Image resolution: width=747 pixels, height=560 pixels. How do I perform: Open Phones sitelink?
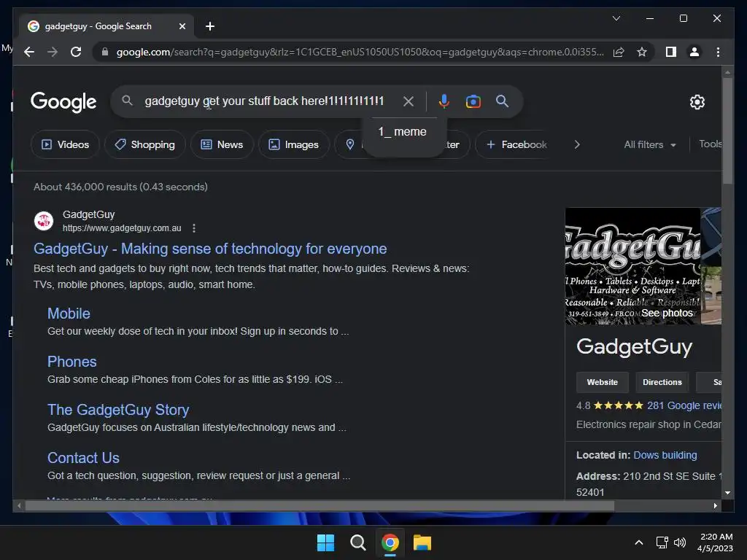click(72, 362)
